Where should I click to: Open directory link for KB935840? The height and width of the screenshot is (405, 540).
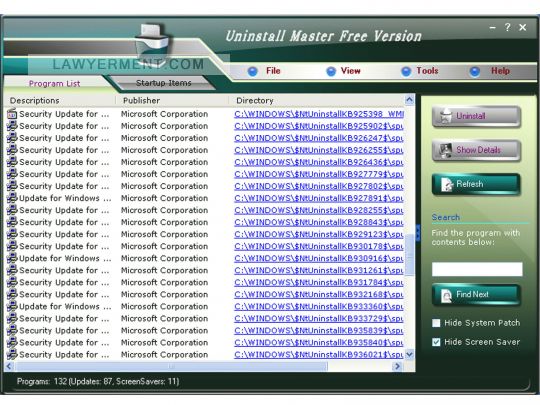[319, 343]
